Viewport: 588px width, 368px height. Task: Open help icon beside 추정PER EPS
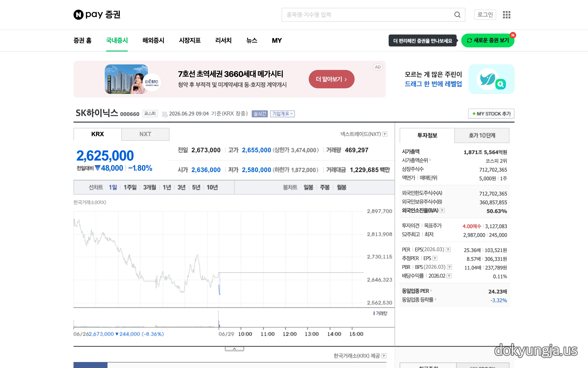435,258
